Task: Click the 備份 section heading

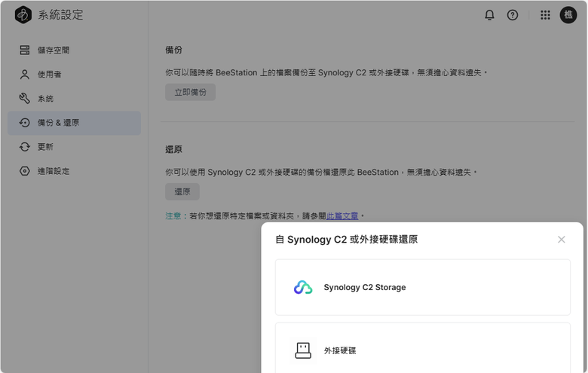Action: pos(173,50)
